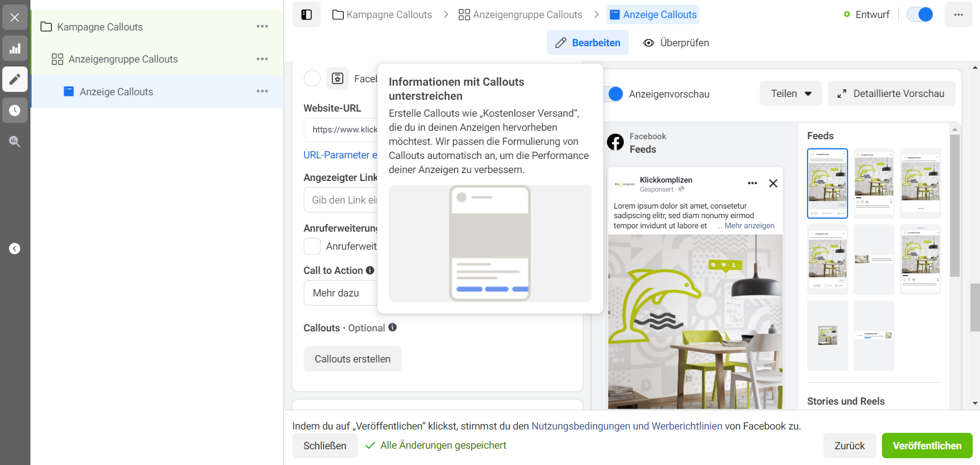Open the Teilen dropdown
This screenshot has width=980, height=465.
pyautogui.click(x=790, y=94)
